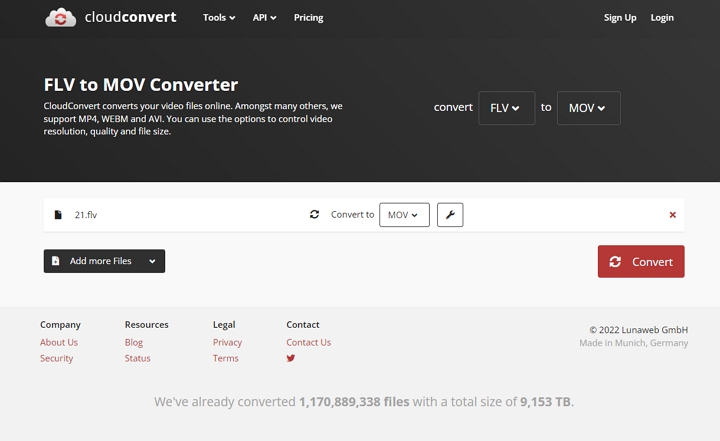Visit the About Us footer link
Screen dimensions: 720x441
coord(59,342)
